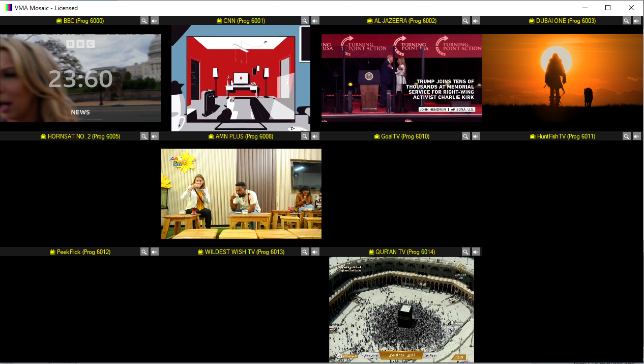Toggle audio speaker for AMN PLUS (Prog 6008)
This screenshot has width=644, height=364.
point(315,136)
